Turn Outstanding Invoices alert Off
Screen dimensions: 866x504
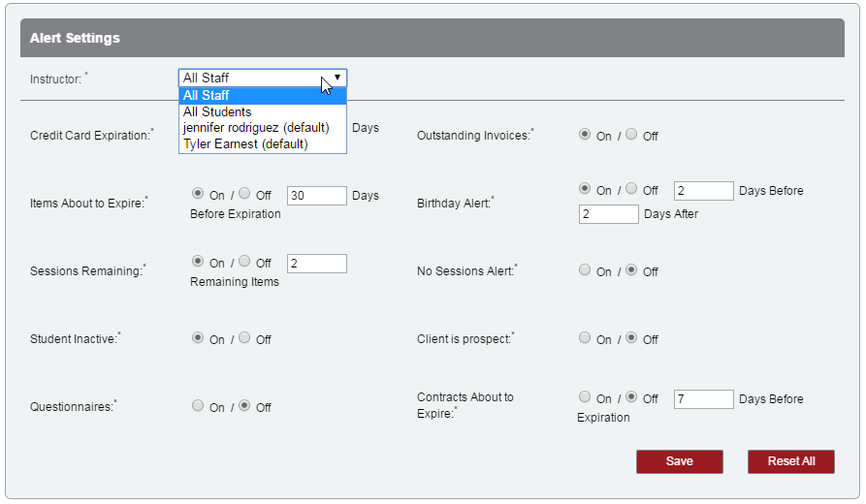point(631,135)
